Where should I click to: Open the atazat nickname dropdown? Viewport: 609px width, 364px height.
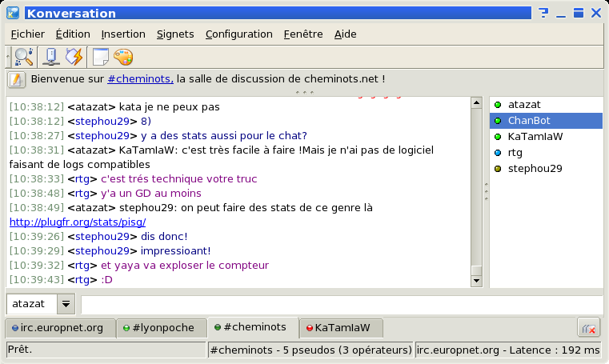tap(66, 305)
